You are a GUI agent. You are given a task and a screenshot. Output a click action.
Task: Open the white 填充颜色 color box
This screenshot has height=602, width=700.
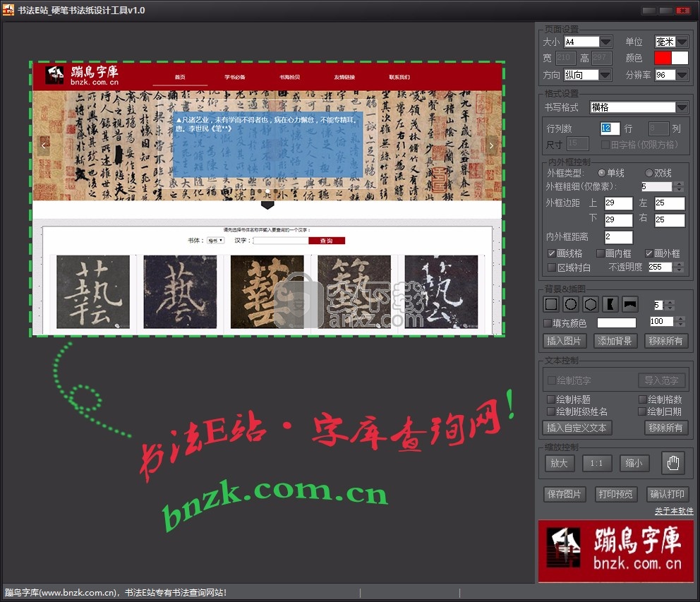[x=616, y=323]
